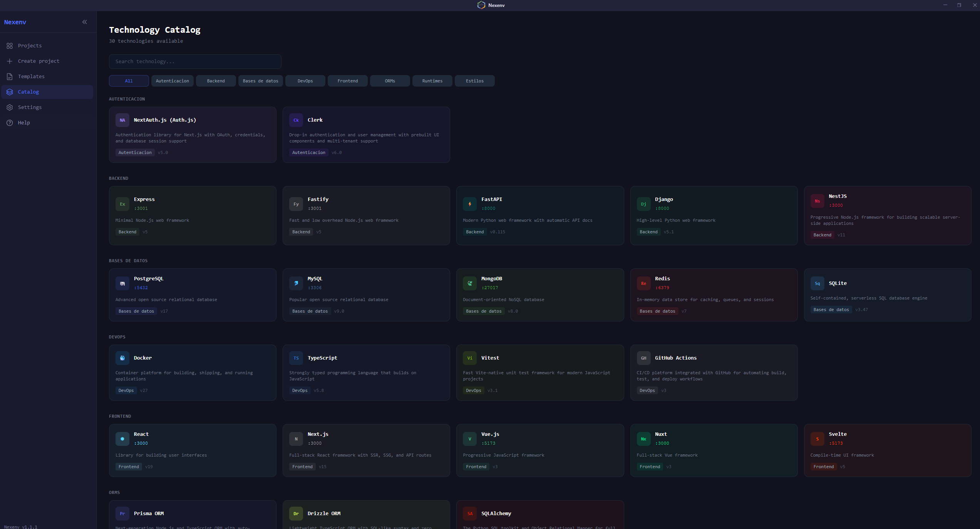Click the Autenticacion tag on Clerk card
The width and height of the screenshot is (980, 529).
click(309, 152)
